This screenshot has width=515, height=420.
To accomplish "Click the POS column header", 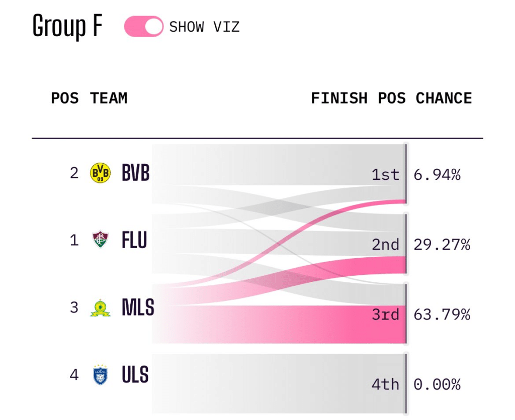I will [65, 98].
